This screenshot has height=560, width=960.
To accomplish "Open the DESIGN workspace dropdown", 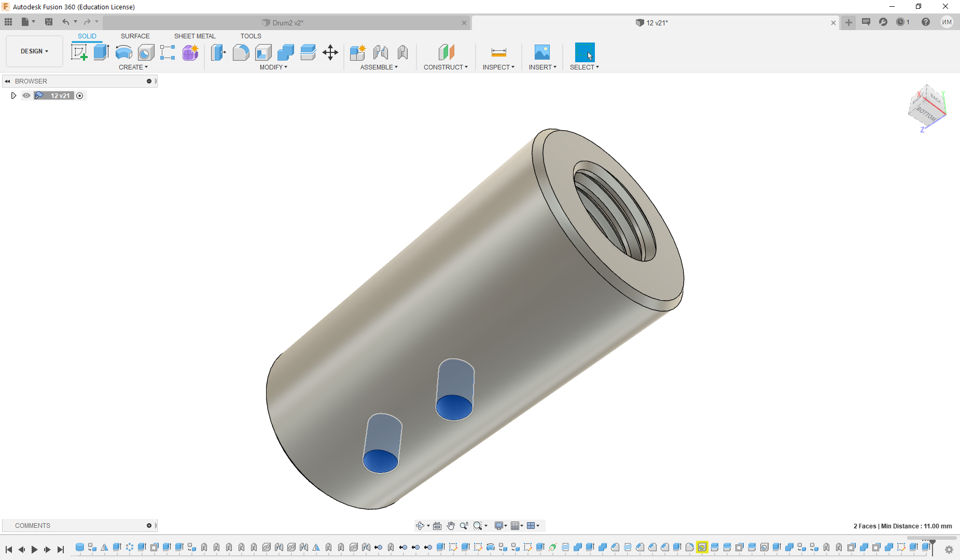I will coord(34,51).
